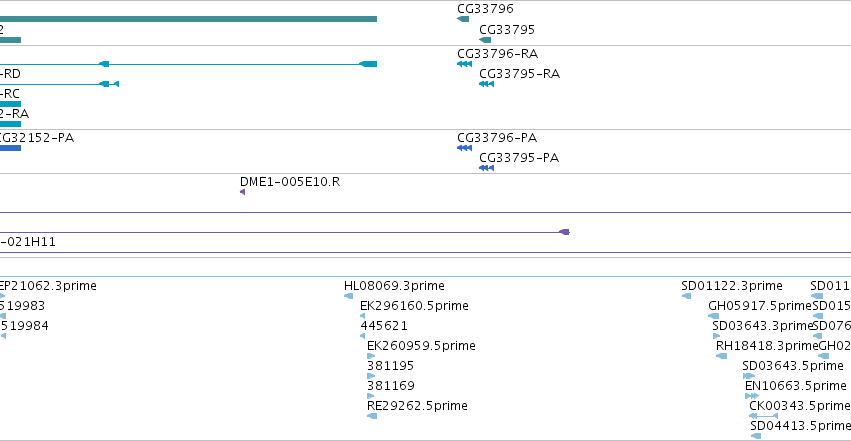The width and height of the screenshot is (851, 441).
Task: Select the CG33796 gene glyph
Action: pos(463,19)
